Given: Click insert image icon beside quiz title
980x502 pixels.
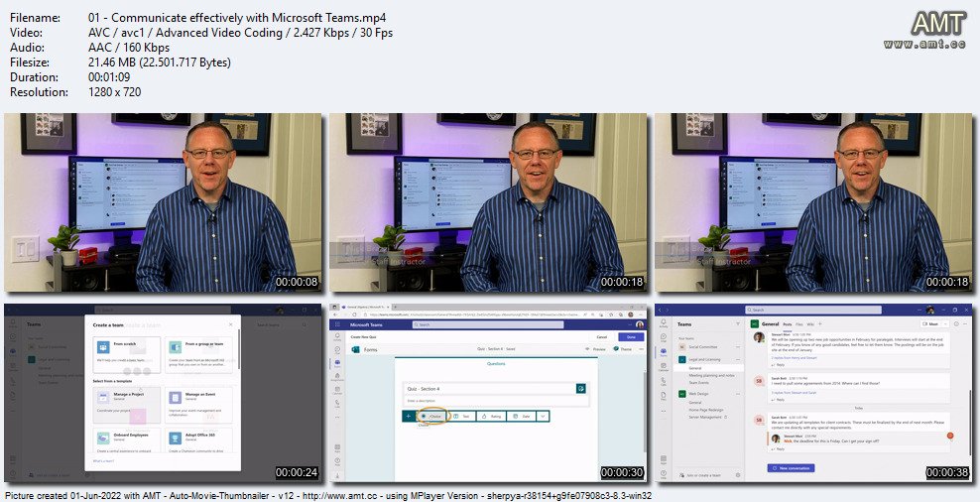Looking at the screenshot, I should coord(580,389).
